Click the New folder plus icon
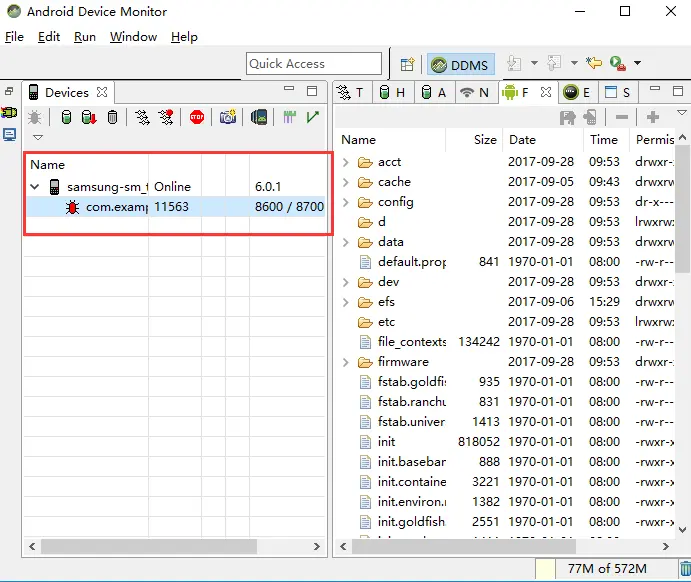 pos(653,117)
